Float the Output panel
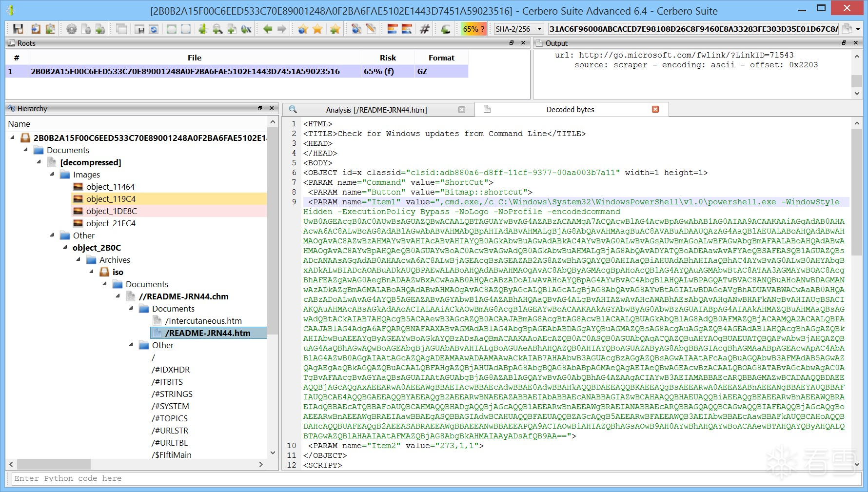The image size is (868, 492). [x=844, y=43]
